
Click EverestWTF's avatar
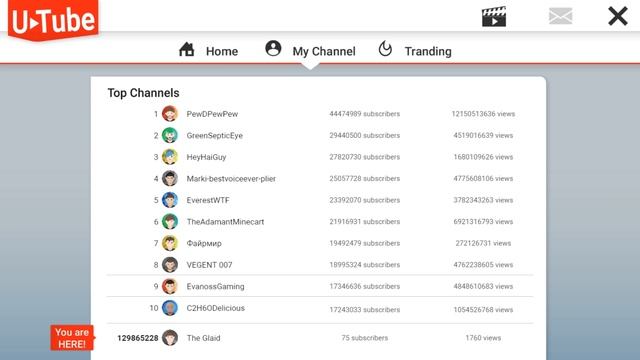coord(170,200)
